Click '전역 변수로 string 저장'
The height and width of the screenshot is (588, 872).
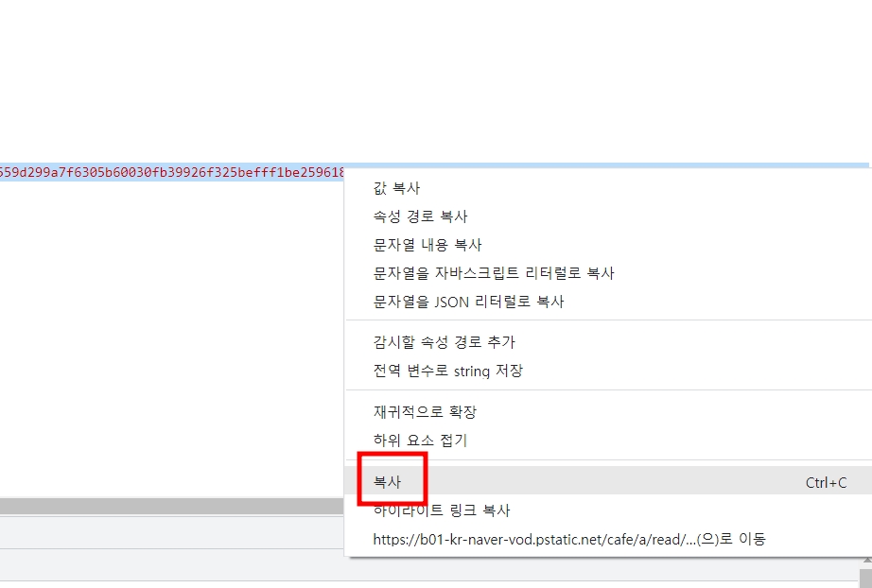608,371
